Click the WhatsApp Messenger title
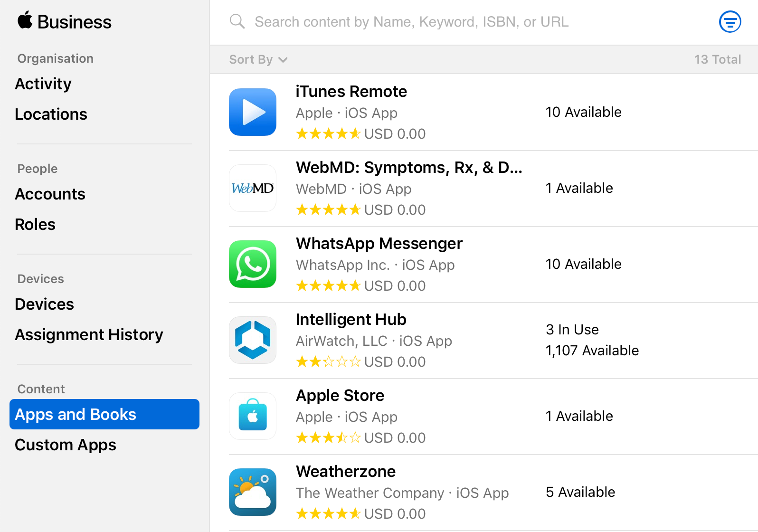The image size is (758, 532). click(x=379, y=243)
